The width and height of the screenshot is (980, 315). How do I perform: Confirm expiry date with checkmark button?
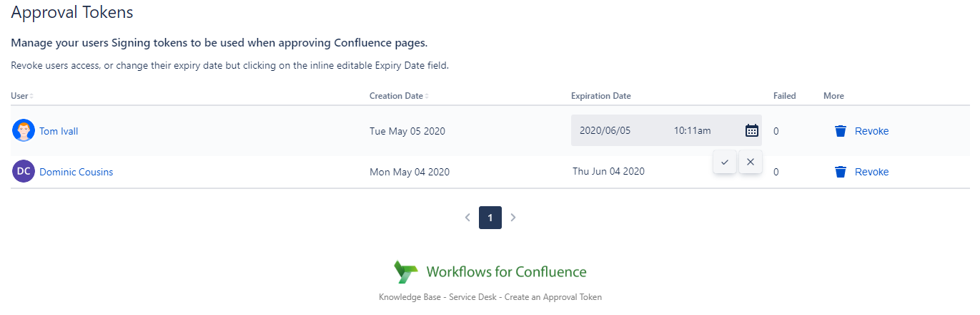[x=724, y=162]
